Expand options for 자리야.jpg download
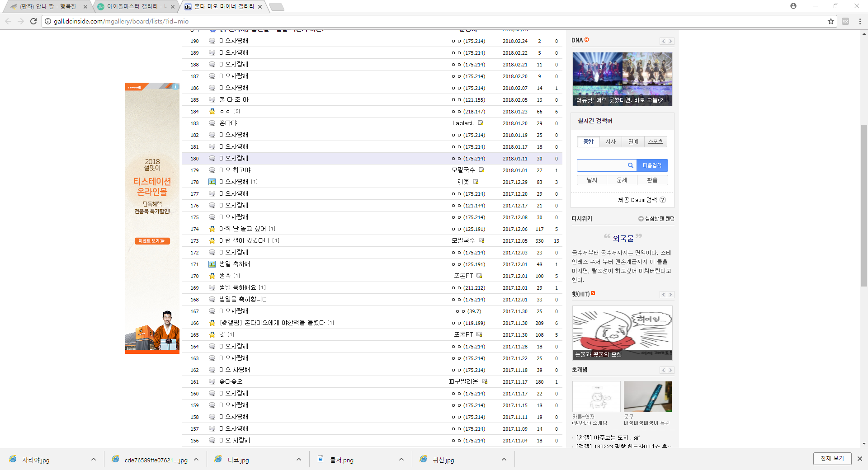The width and height of the screenshot is (868, 470). click(94, 460)
